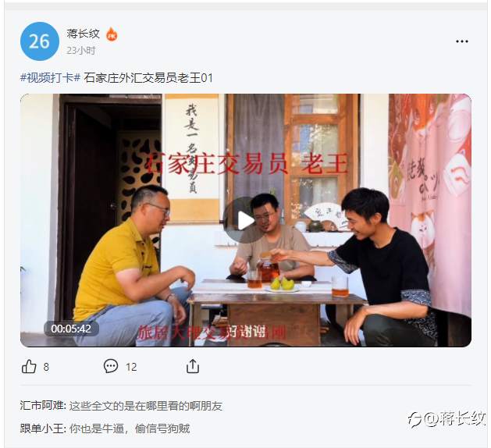Click comment text 你也是牛逼，偷信号狗贼
The height and width of the screenshot is (448, 491).
(x=130, y=428)
